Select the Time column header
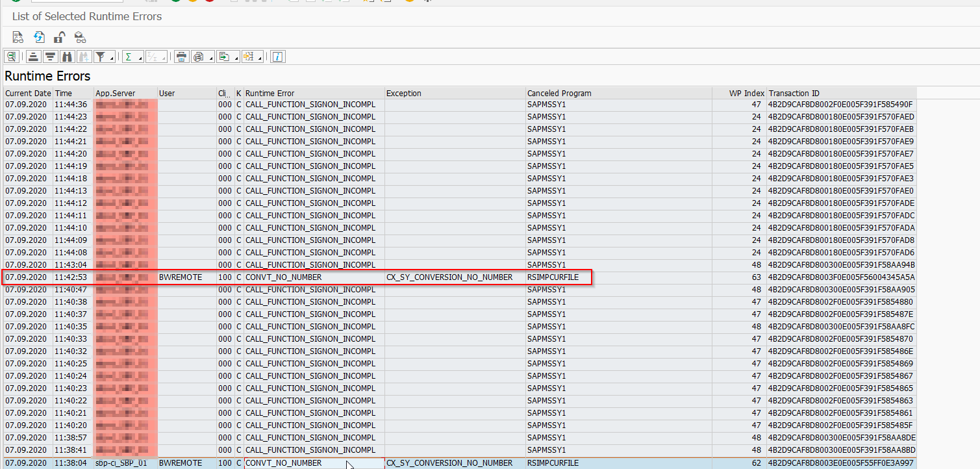Screen dimensions: 980x469 point(73,93)
